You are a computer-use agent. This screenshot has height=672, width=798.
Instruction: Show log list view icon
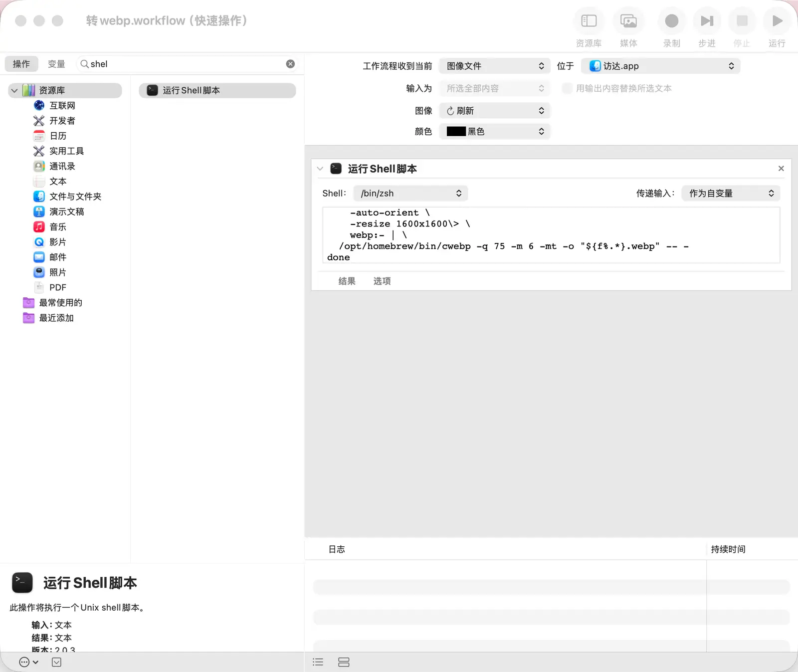click(x=318, y=662)
